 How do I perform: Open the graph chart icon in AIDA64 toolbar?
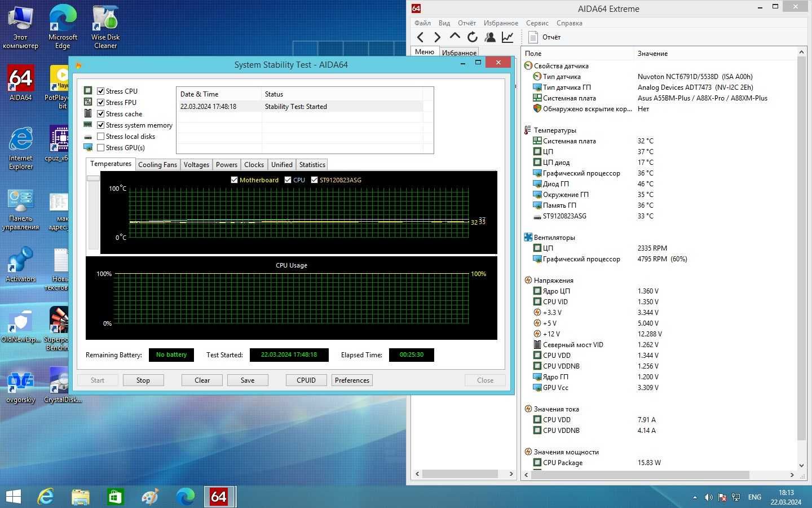(x=507, y=37)
